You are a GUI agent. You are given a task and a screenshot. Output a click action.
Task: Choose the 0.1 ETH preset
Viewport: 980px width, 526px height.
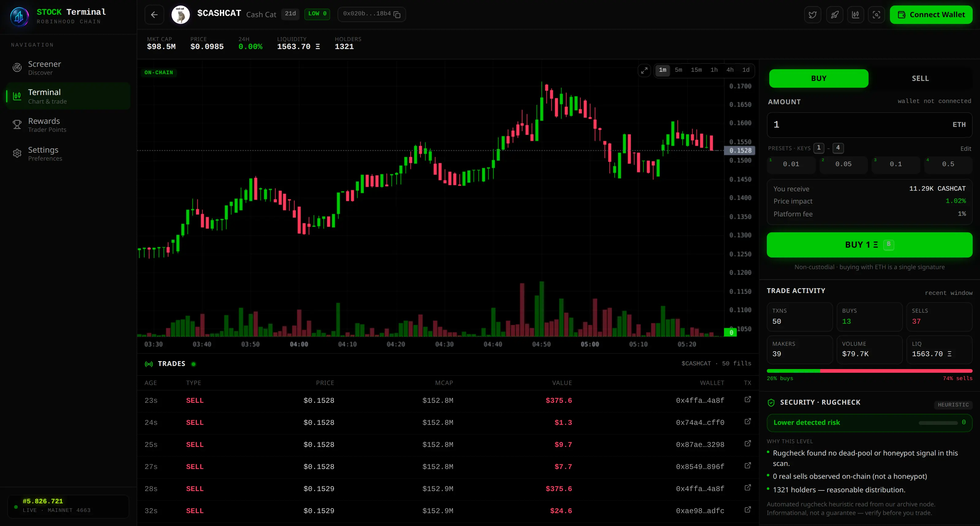(895, 164)
